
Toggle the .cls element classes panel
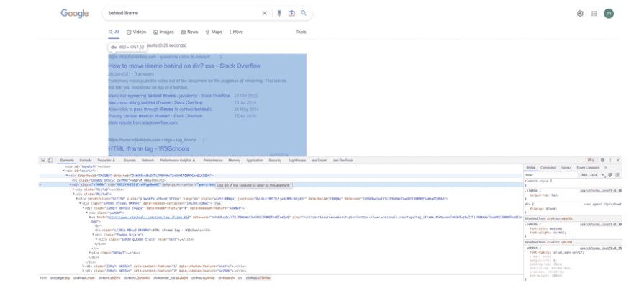click(x=594, y=175)
